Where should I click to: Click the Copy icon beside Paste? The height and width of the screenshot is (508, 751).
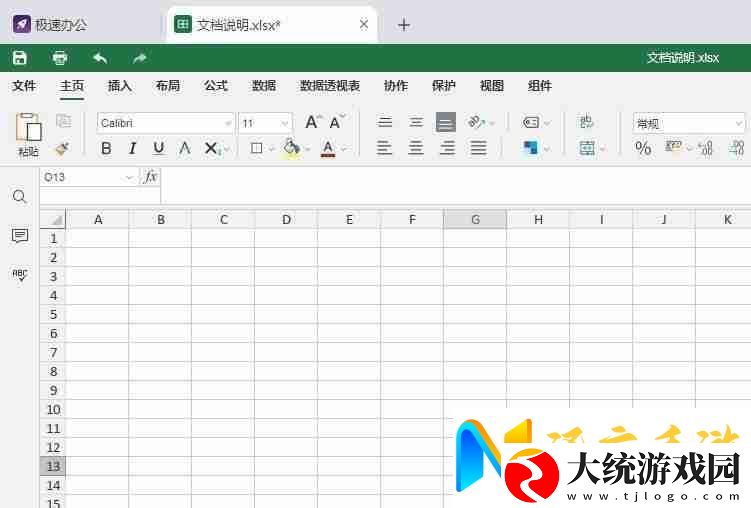click(x=63, y=121)
